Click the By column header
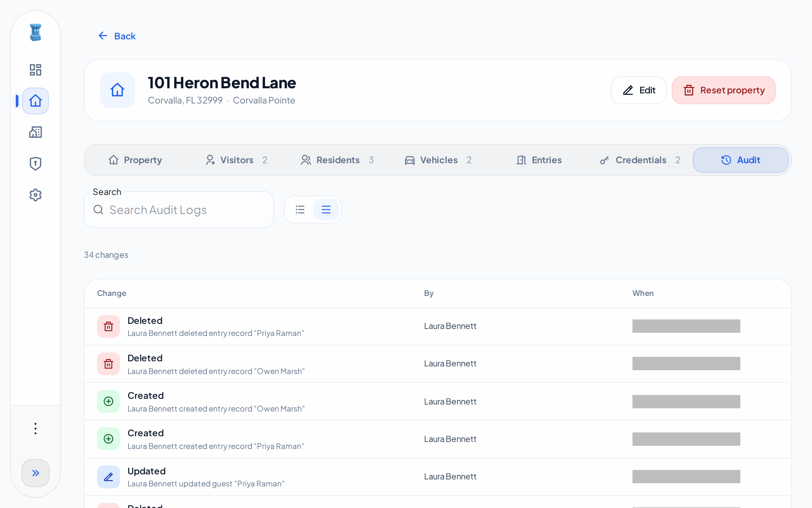Image resolution: width=812 pixels, height=508 pixels. (429, 293)
